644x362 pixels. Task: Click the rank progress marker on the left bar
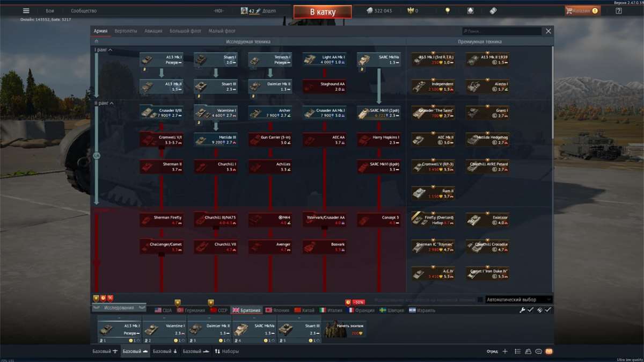(x=97, y=155)
